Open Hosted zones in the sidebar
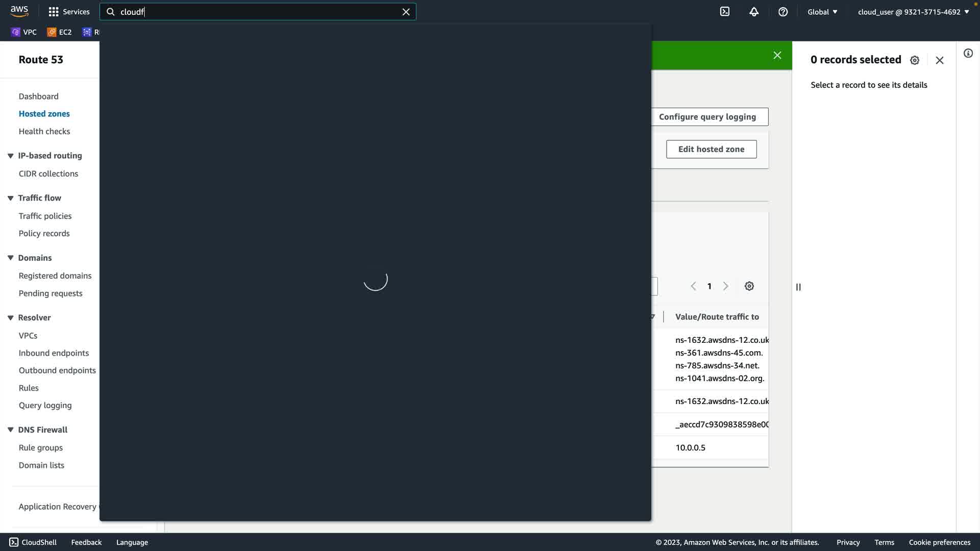 44,114
